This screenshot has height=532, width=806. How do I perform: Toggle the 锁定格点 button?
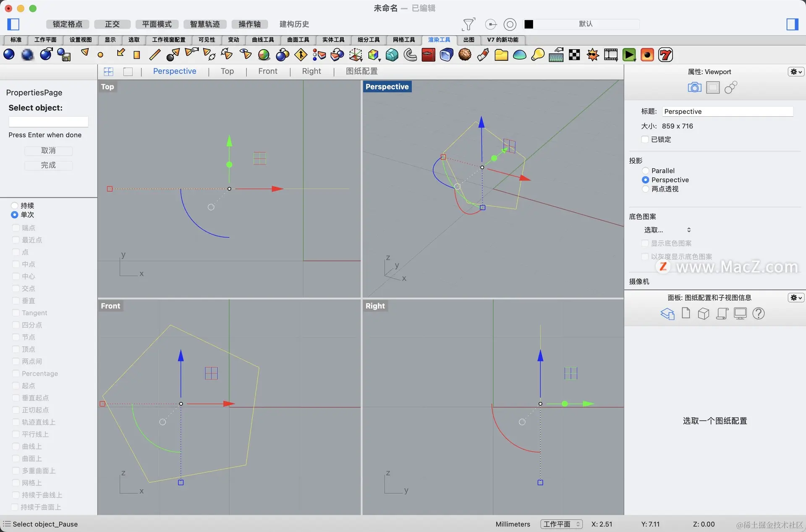click(67, 24)
